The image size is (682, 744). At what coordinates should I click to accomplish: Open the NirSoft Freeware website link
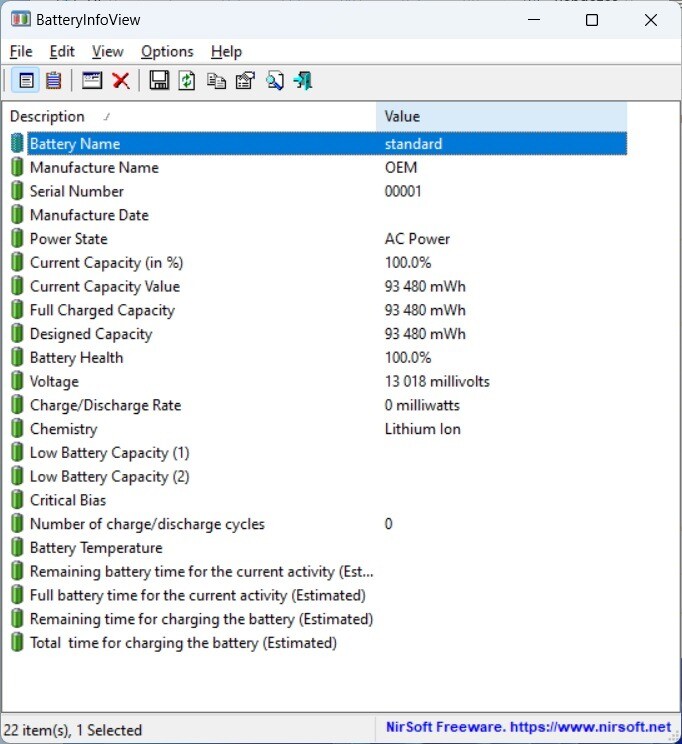528,727
